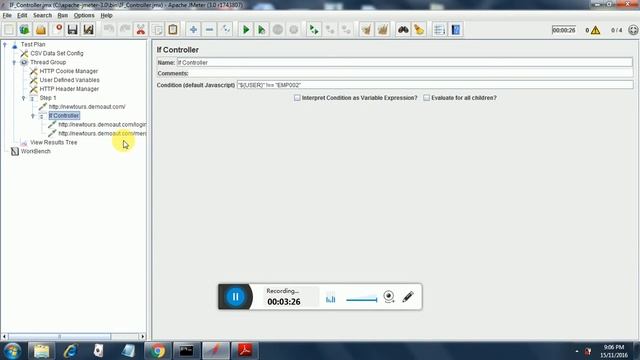Click the Comments input field
This screenshot has height=360, width=640.
point(411,73)
